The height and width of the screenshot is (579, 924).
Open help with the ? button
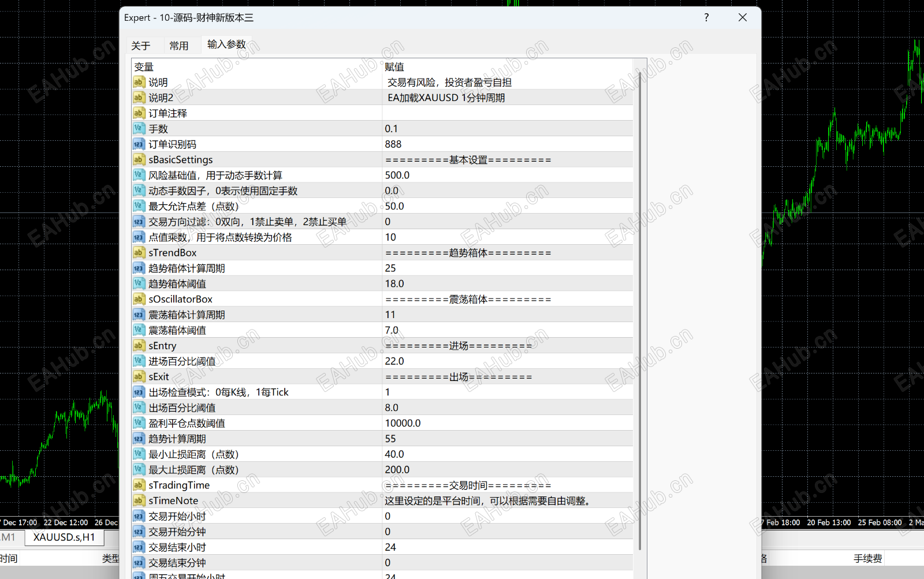[x=706, y=17]
